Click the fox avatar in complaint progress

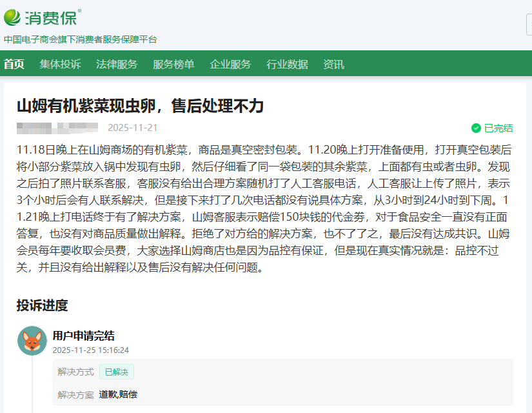(x=32, y=341)
